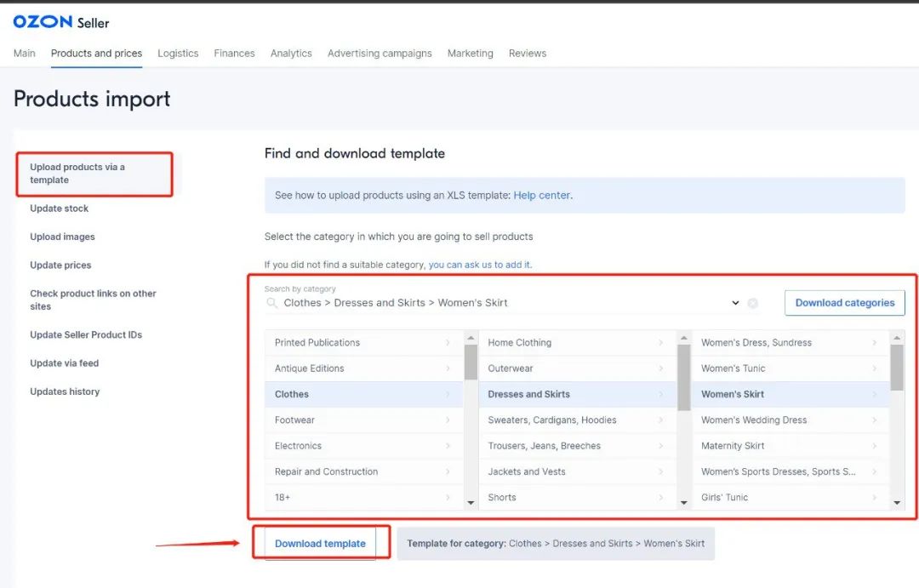Click the Download categories button

[x=844, y=303]
